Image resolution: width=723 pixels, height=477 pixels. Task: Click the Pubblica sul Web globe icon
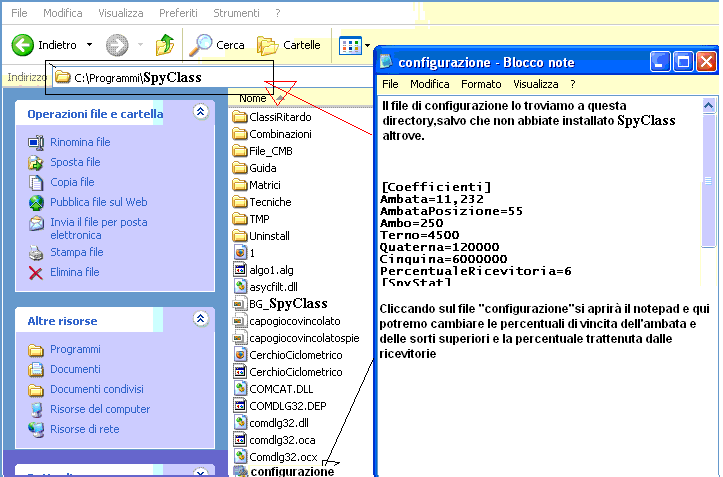click(36, 203)
